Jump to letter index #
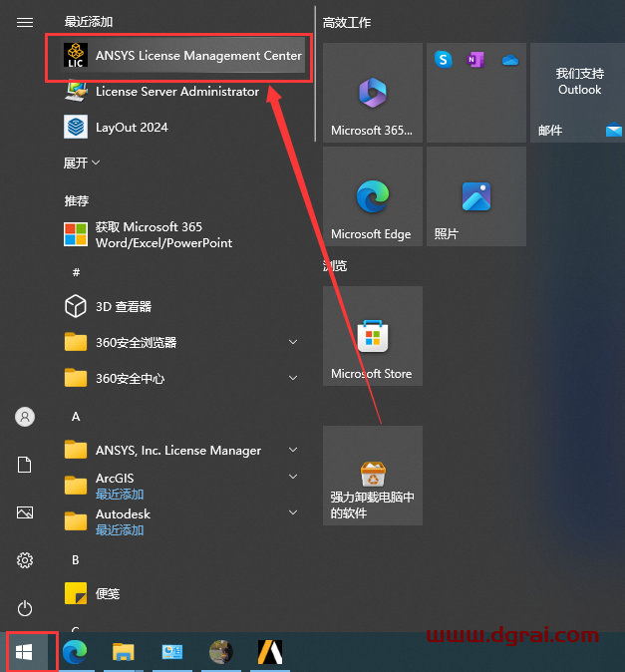 point(76,272)
